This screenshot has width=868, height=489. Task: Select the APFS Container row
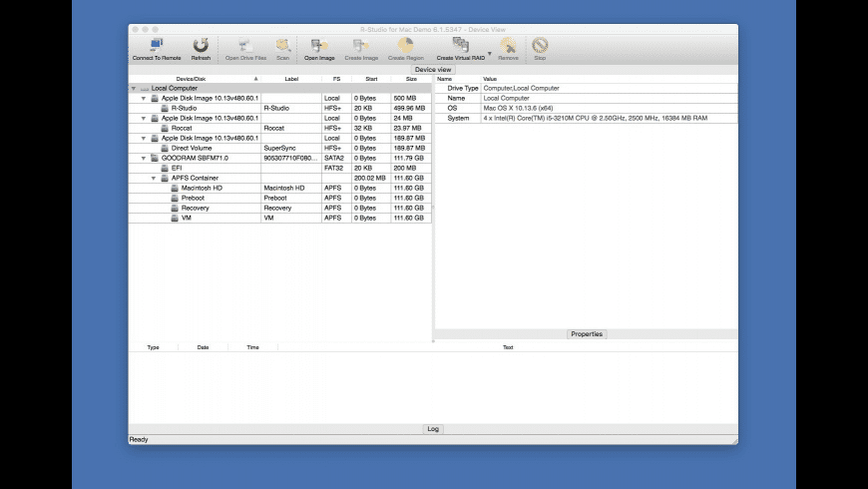(x=280, y=178)
